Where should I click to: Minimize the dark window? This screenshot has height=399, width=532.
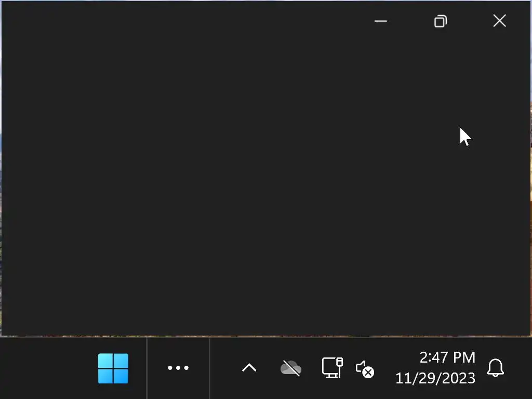(381, 21)
